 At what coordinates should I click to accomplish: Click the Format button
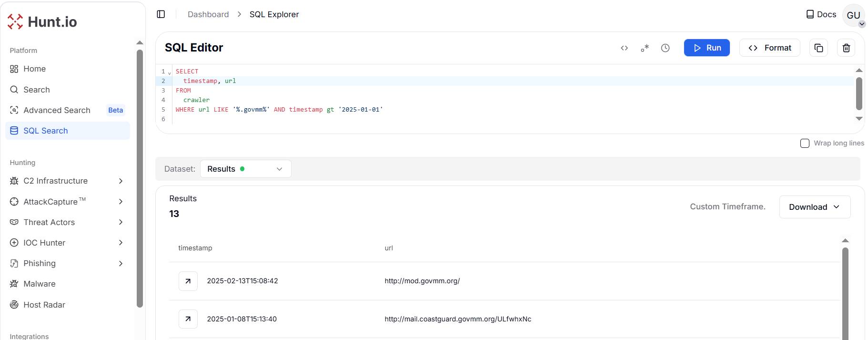point(769,48)
